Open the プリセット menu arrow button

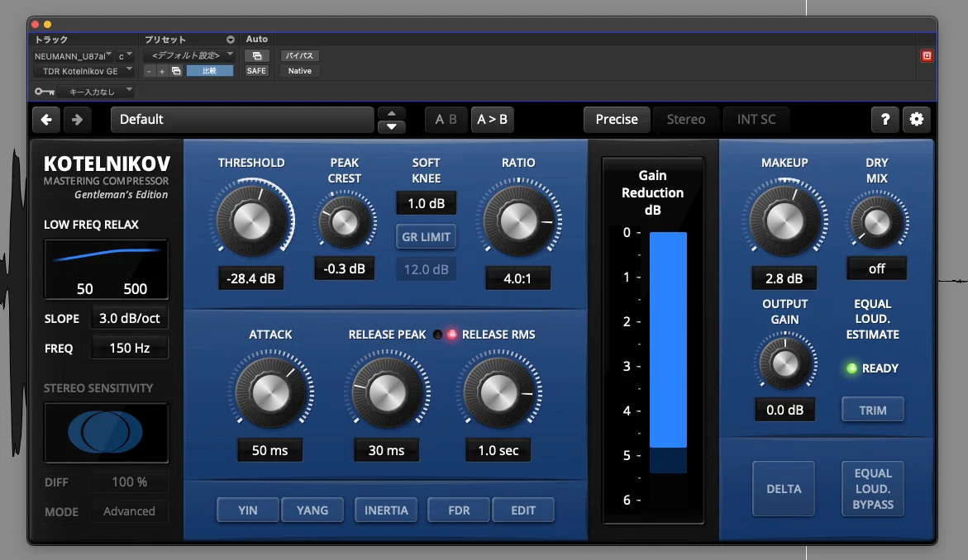(x=231, y=40)
